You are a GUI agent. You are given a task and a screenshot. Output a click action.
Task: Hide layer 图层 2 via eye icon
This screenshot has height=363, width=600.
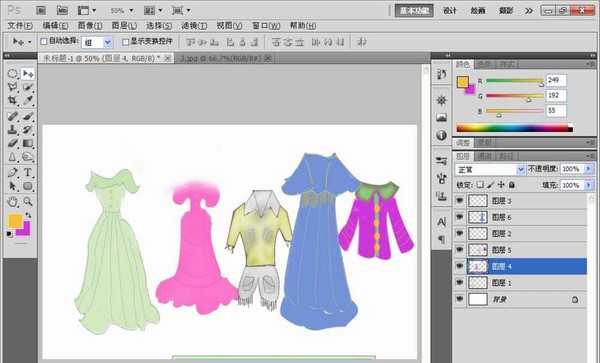[x=460, y=233]
